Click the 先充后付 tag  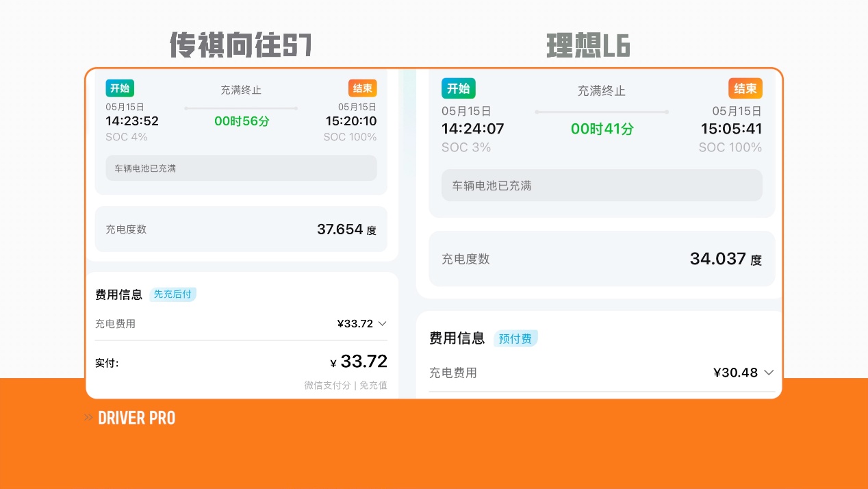tap(173, 294)
